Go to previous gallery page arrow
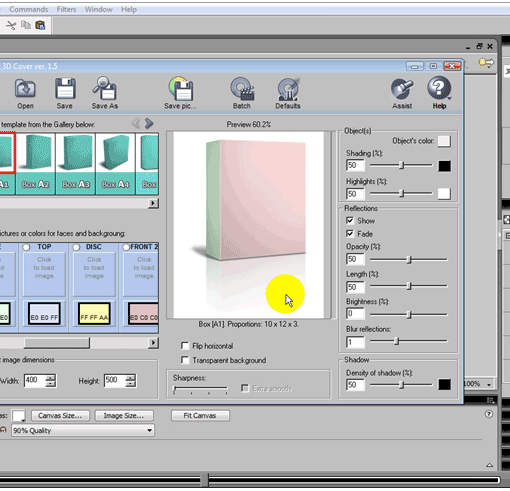This screenshot has height=491, width=510. click(x=136, y=124)
